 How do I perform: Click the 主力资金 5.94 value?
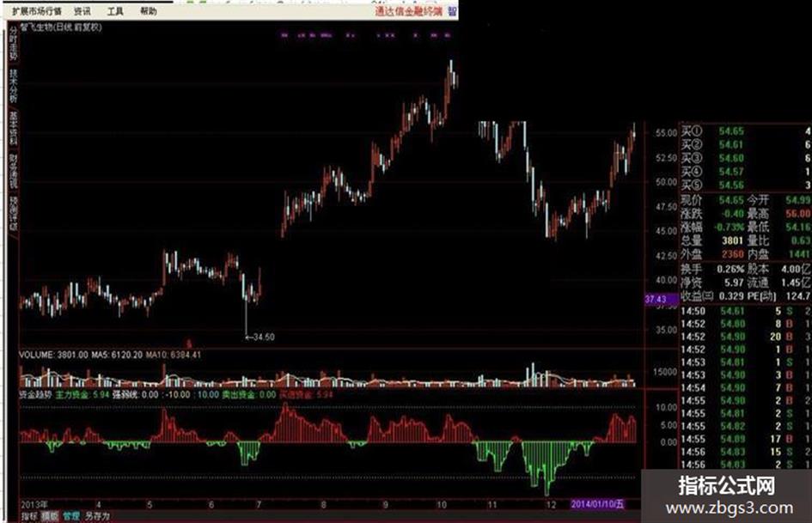tap(82, 395)
